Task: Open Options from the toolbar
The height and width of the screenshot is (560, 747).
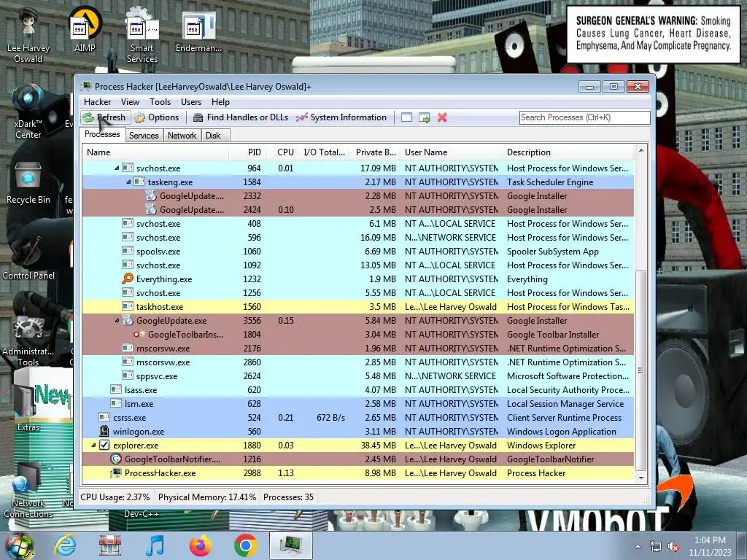Action: (x=157, y=117)
